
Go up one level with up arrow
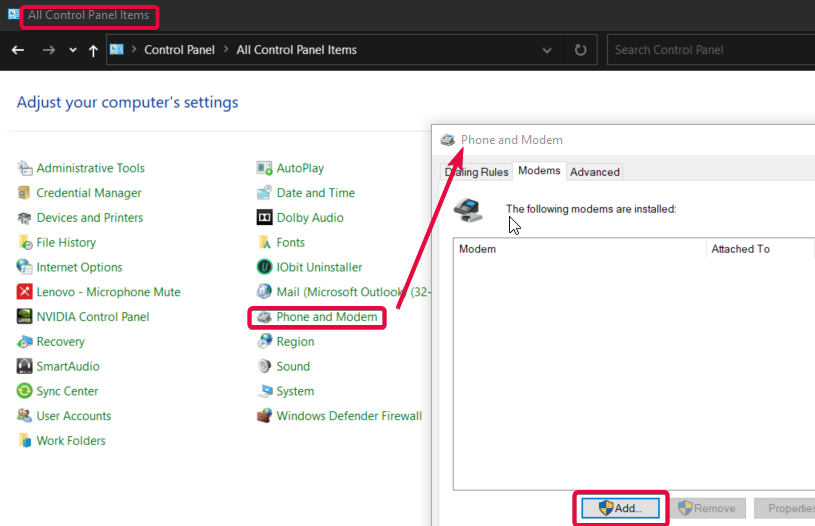93,50
